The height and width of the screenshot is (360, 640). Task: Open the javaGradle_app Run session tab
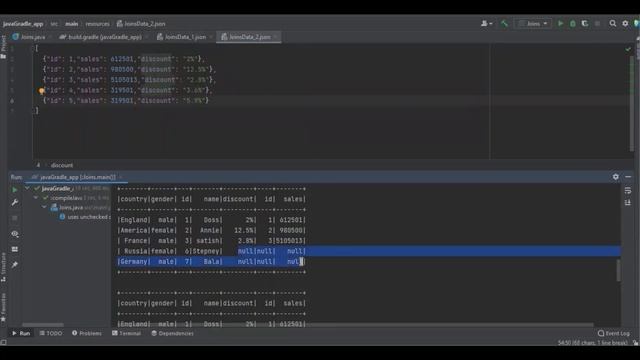[77, 177]
